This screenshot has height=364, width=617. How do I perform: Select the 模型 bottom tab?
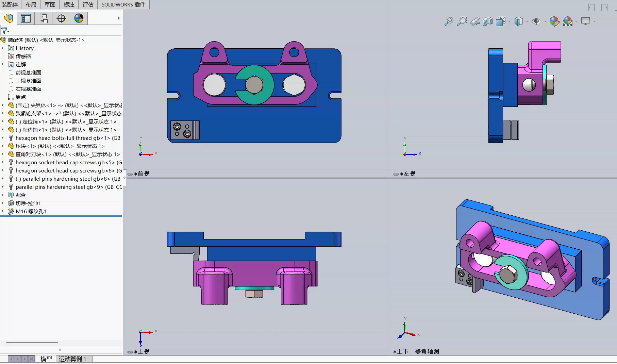coord(46,359)
